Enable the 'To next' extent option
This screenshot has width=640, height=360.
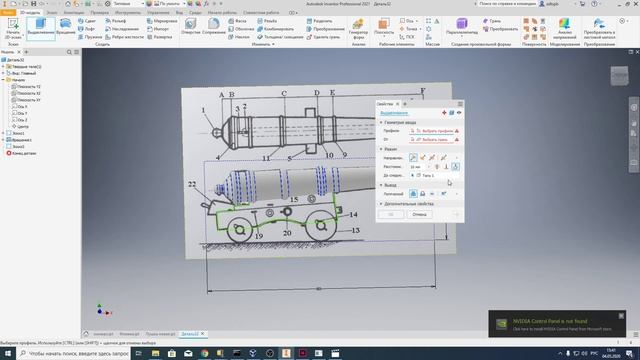(x=455, y=167)
